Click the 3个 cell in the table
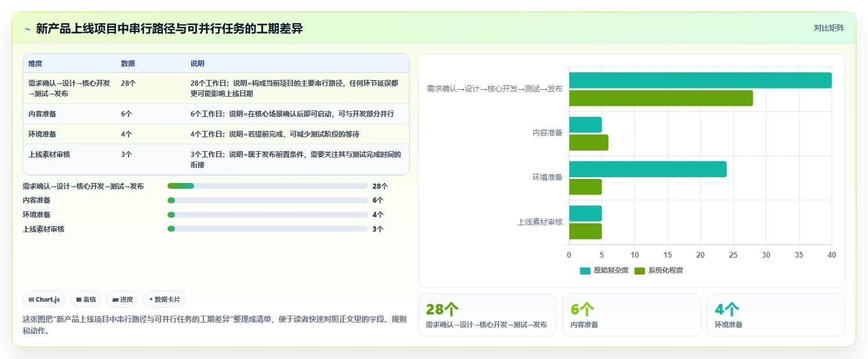Image resolution: width=868 pixels, height=359 pixels. point(126,155)
